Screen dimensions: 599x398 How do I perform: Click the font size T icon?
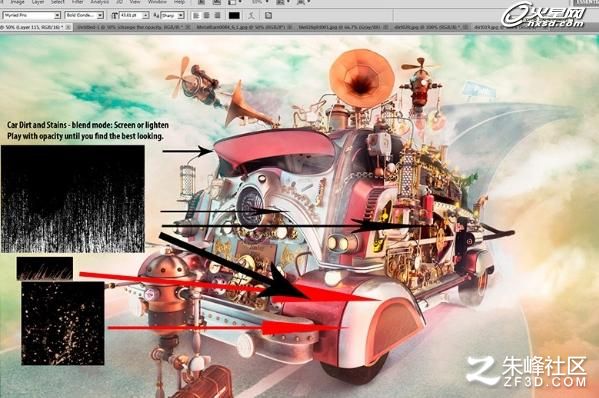click(x=114, y=16)
